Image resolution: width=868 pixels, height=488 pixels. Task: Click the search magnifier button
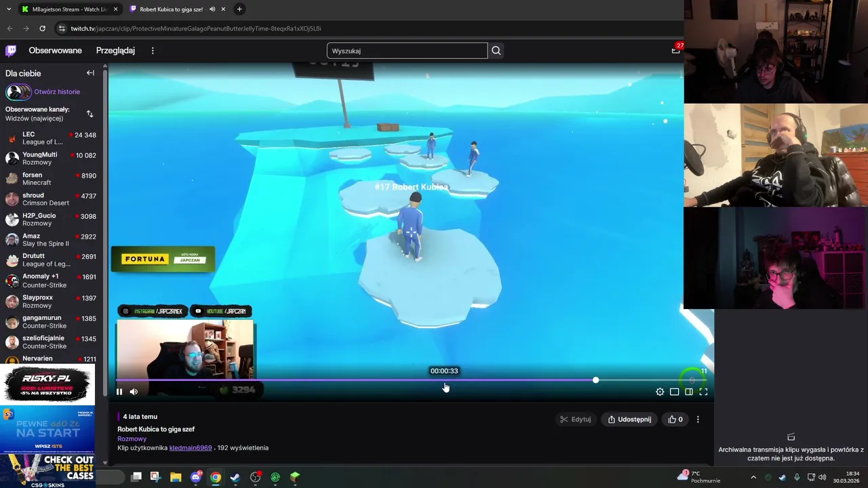[496, 51]
